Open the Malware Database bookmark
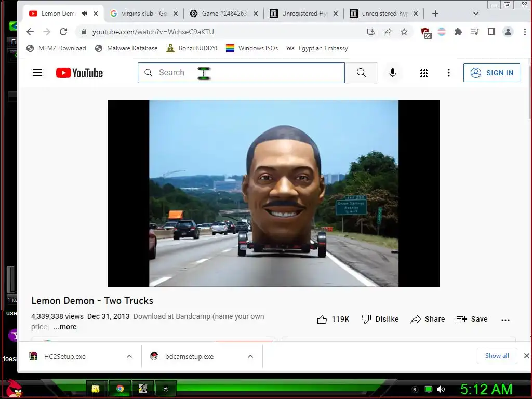The image size is (532, 399). click(x=126, y=48)
